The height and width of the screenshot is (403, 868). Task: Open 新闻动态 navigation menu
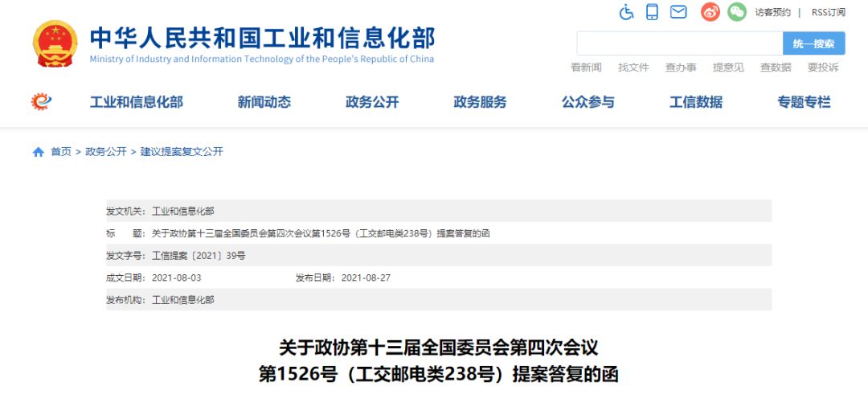pyautogui.click(x=264, y=102)
